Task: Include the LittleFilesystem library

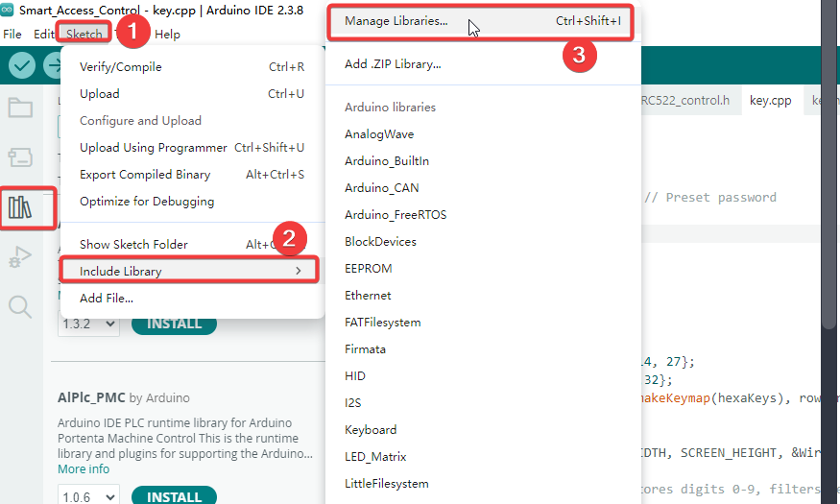Action: [x=483, y=484]
